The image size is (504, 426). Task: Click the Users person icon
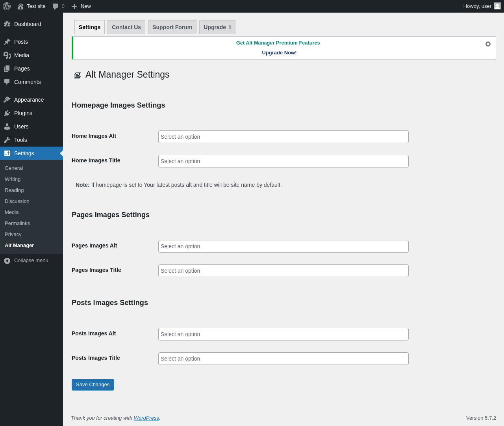click(7, 126)
